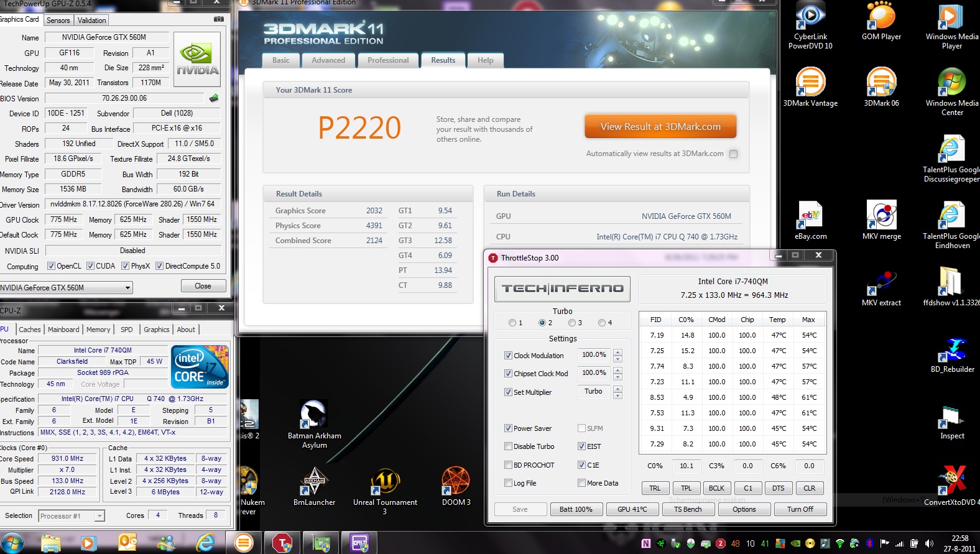
Task: Click View Result at 3DMark.com button
Action: click(x=660, y=126)
